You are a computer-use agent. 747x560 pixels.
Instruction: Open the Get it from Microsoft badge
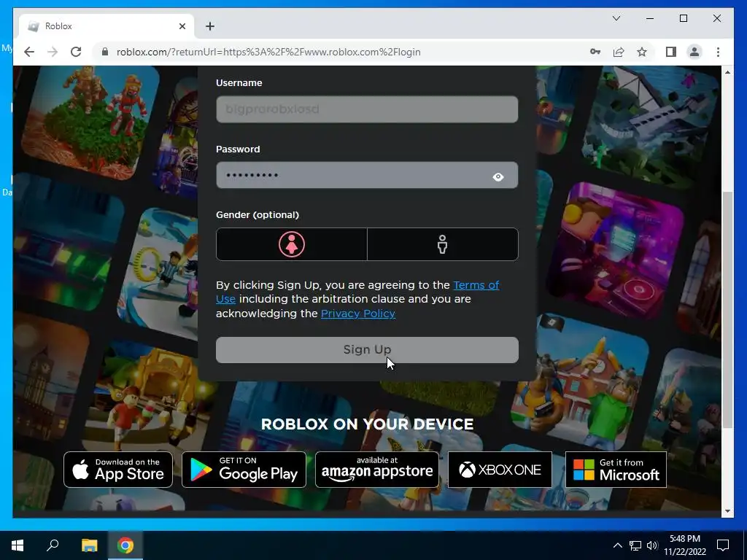pos(616,470)
